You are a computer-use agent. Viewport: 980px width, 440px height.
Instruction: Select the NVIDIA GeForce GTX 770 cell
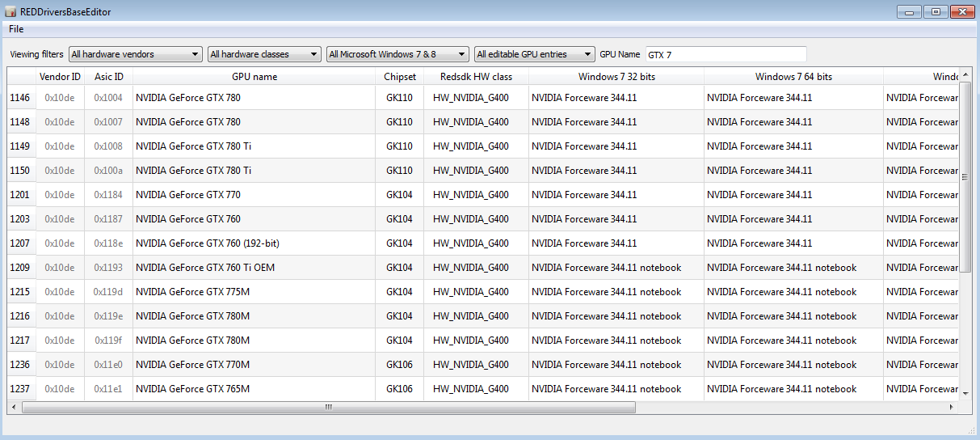tap(188, 195)
